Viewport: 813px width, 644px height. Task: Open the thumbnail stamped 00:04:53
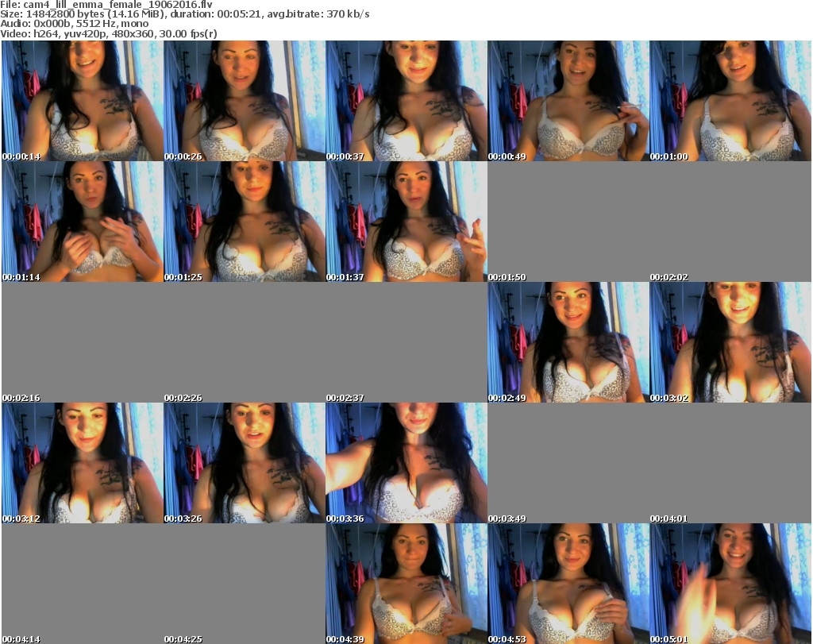pyautogui.click(x=568, y=584)
